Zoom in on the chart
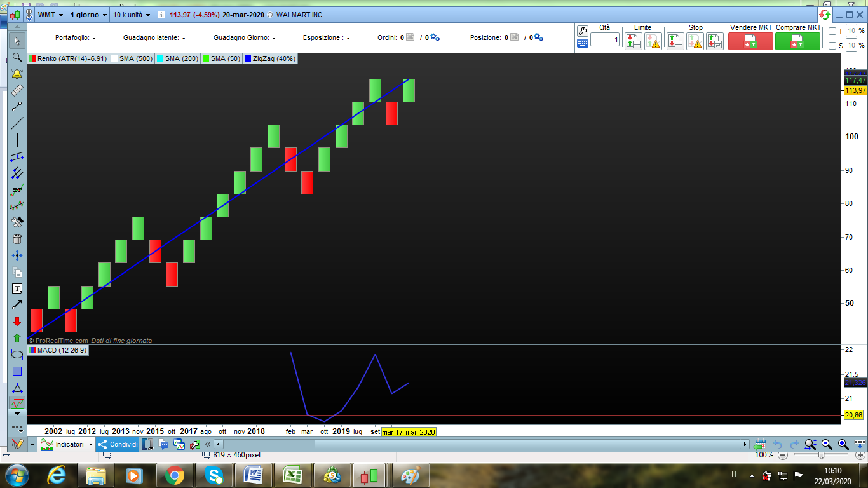This screenshot has height=488, width=868. coord(843,444)
